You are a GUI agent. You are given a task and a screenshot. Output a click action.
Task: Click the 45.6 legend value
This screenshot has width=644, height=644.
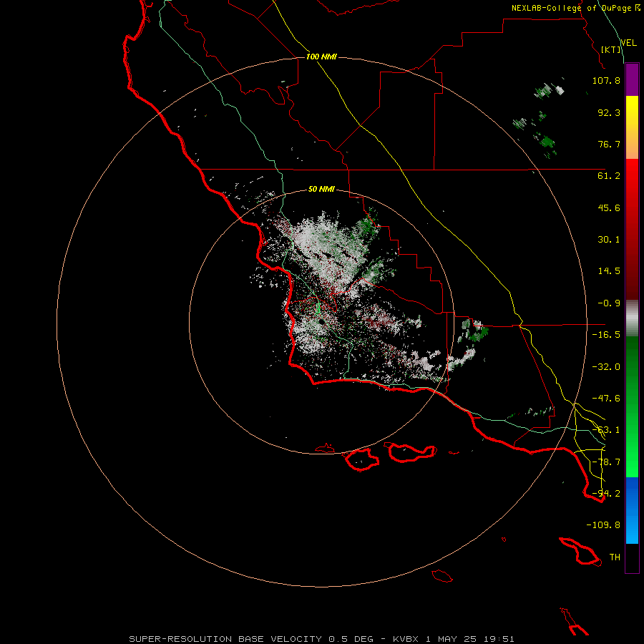click(x=609, y=208)
